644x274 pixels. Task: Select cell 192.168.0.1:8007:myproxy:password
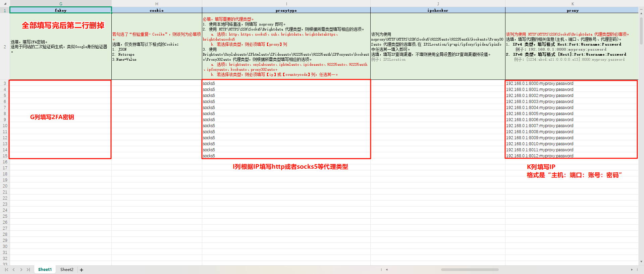point(572,126)
